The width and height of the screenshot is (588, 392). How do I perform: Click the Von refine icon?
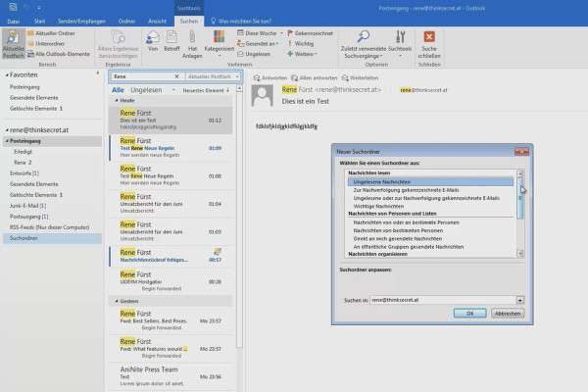[153, 41]
